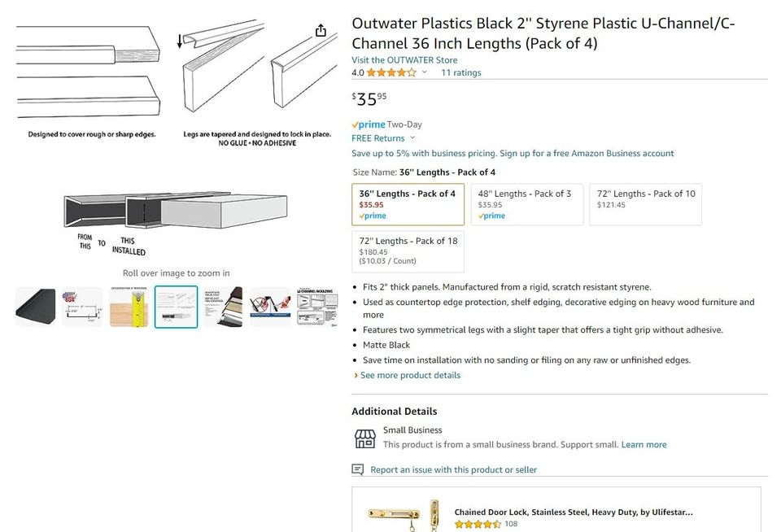Click Sign up for a free Amazon Business account

point(587,153)
